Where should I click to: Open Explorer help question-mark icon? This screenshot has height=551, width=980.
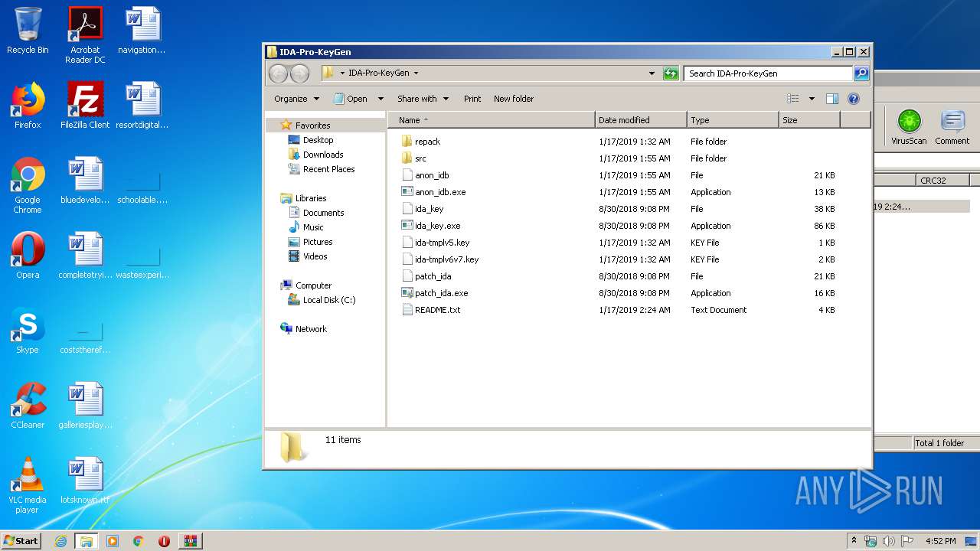[854, 99]
